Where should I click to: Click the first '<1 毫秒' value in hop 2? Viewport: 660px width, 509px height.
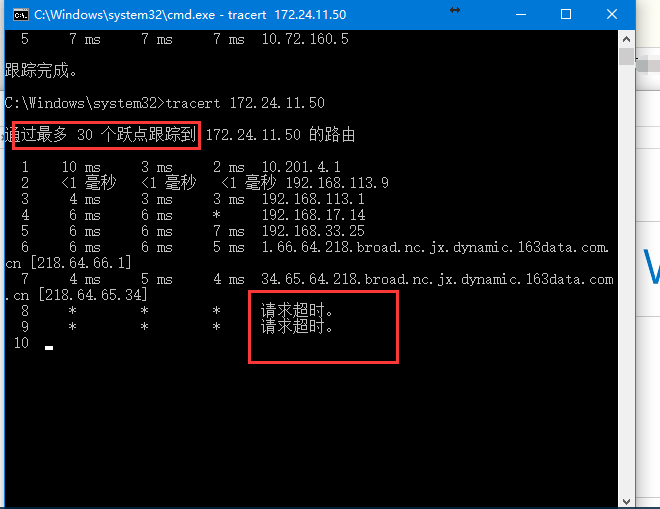point(88,183)
